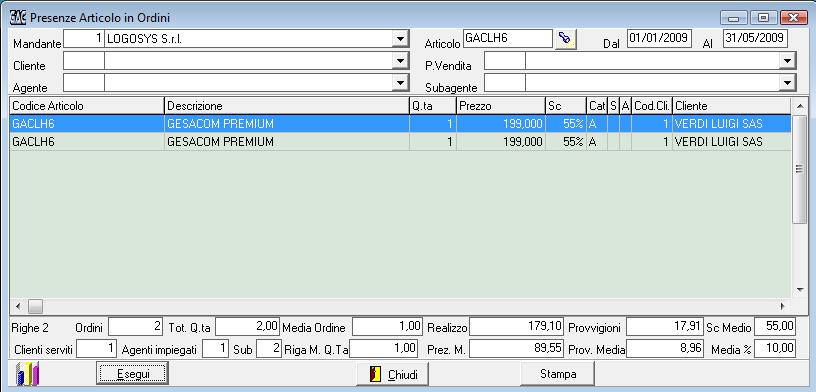Click the flashlight search icon beside Articolo

(565, 39)
